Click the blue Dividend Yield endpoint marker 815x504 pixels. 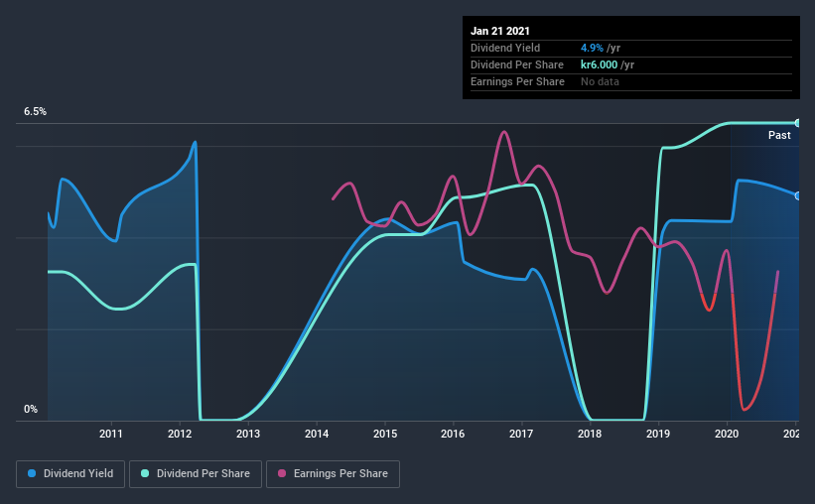pos(797,195)
